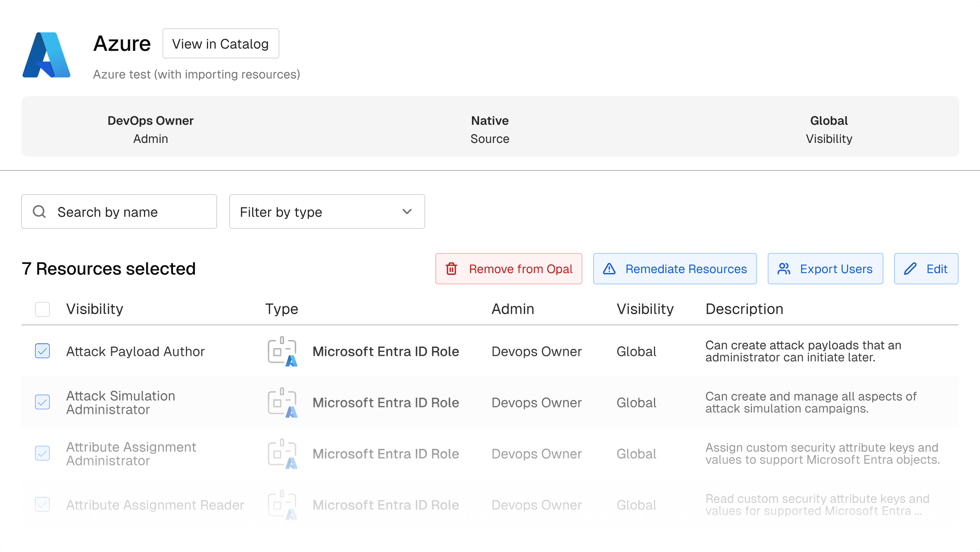Toggle the select-all checkbox in the header

42,309
